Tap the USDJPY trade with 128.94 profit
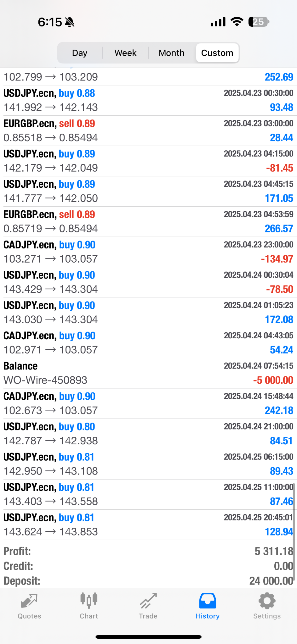Screen dimensions: 297x644 click(x=148, y=525)
